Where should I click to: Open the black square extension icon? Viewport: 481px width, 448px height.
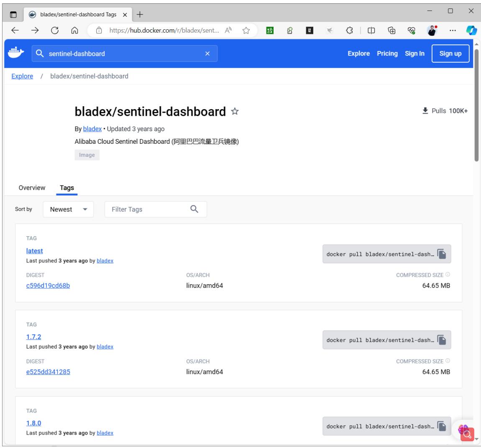coord(310,31)
